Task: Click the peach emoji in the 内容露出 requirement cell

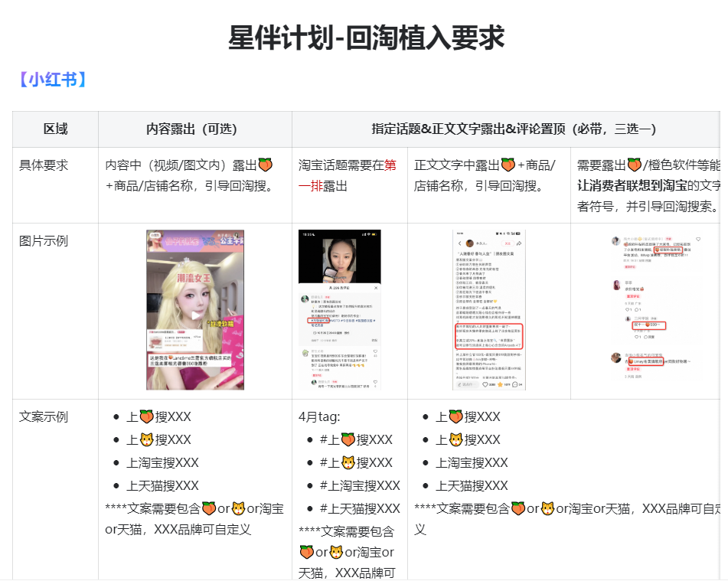Action: (264, 165)
